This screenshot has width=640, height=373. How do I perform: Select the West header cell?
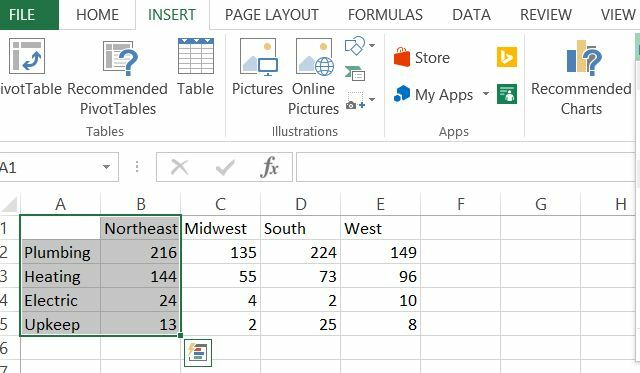pos(380,228)
